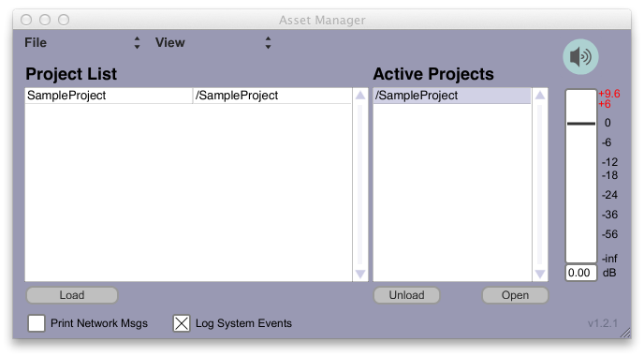Screen dimensions: 644x357
Task: Click the Active Projects scroll up arrow
Action: pos(540,96)
